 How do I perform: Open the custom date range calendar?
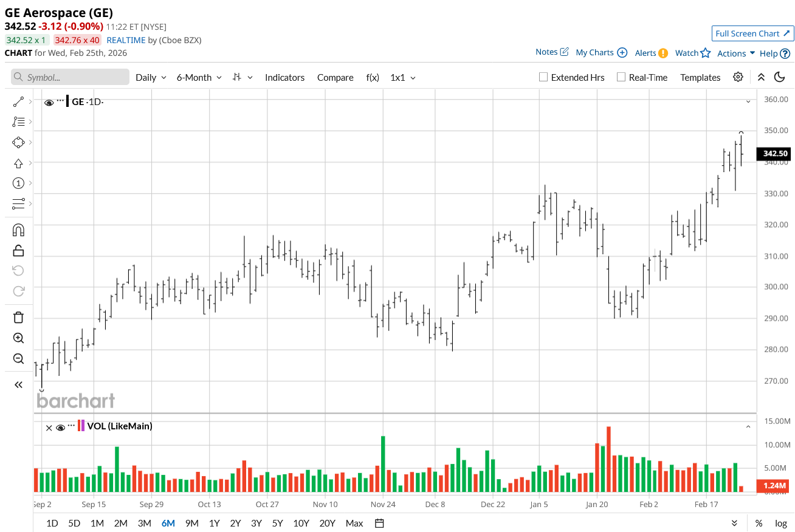(x=379, y=523)
